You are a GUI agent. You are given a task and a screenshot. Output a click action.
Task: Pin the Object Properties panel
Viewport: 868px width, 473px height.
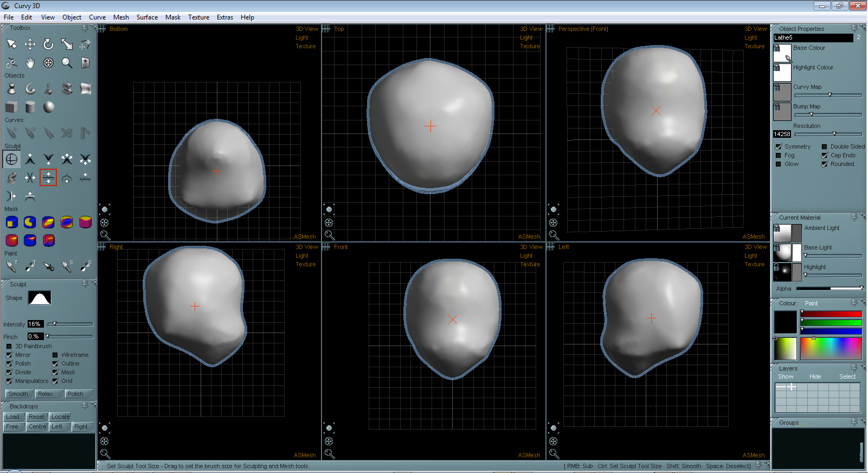(854, 28)
